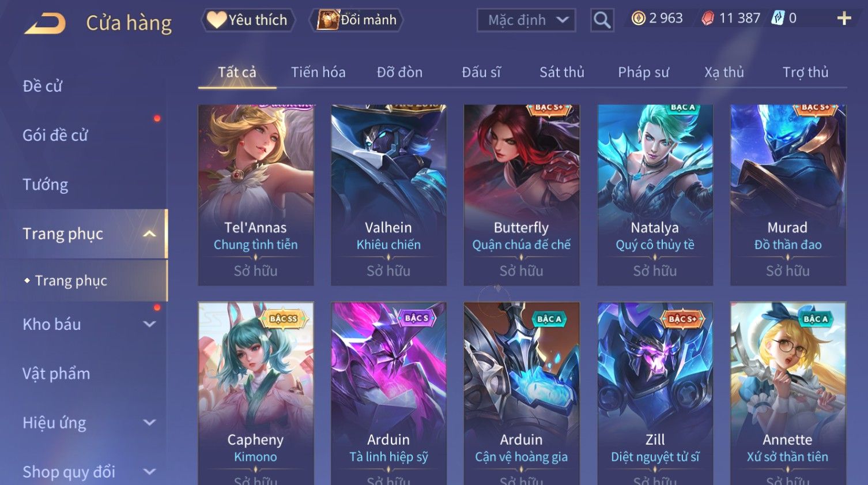Viewport: 868px width, 485px height.
Task: Open the Mặc định sort dropdown
Action: pyautogui.click(x=526, y=20)
